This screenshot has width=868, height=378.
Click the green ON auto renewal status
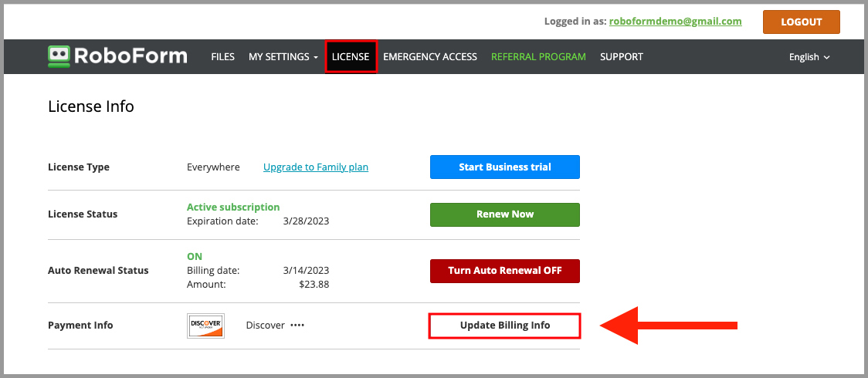click(x=195, y=256)
